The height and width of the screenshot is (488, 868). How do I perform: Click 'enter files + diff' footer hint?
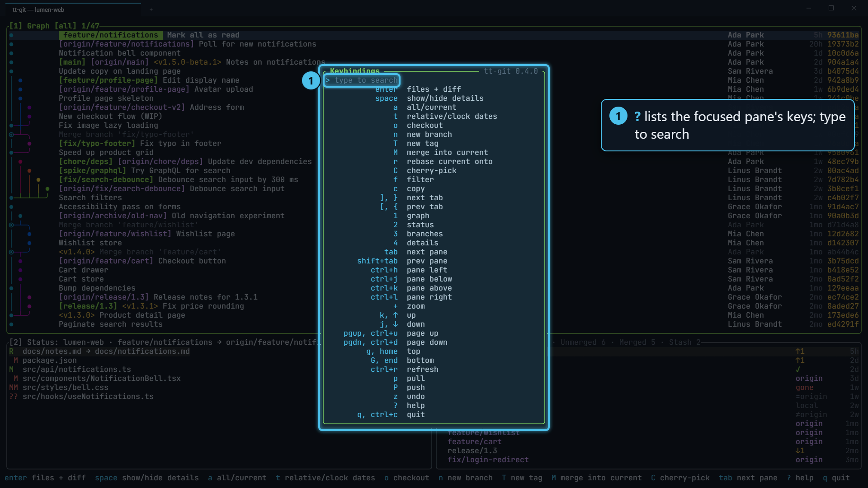point(45,478)
